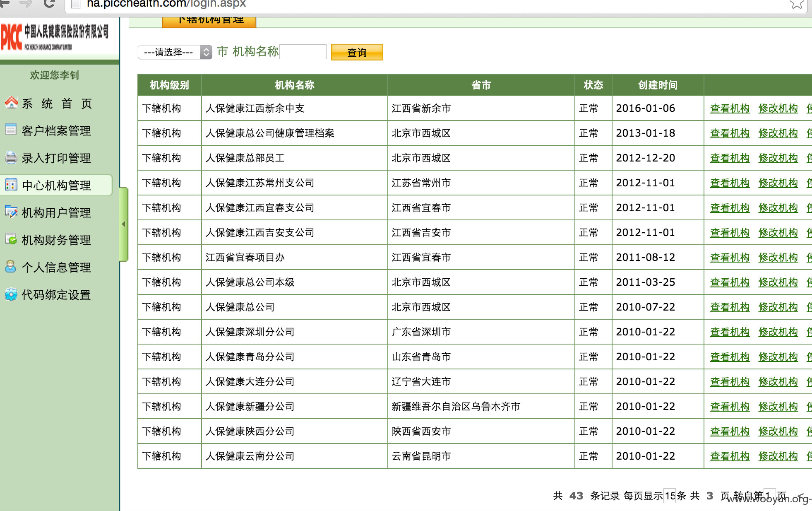The height and width of the screenshot is (511, 812).
Task: Click 查看机构 for 人保健康总公司健康管理档案
Action: pyautogui.click(x=730, y=133)
